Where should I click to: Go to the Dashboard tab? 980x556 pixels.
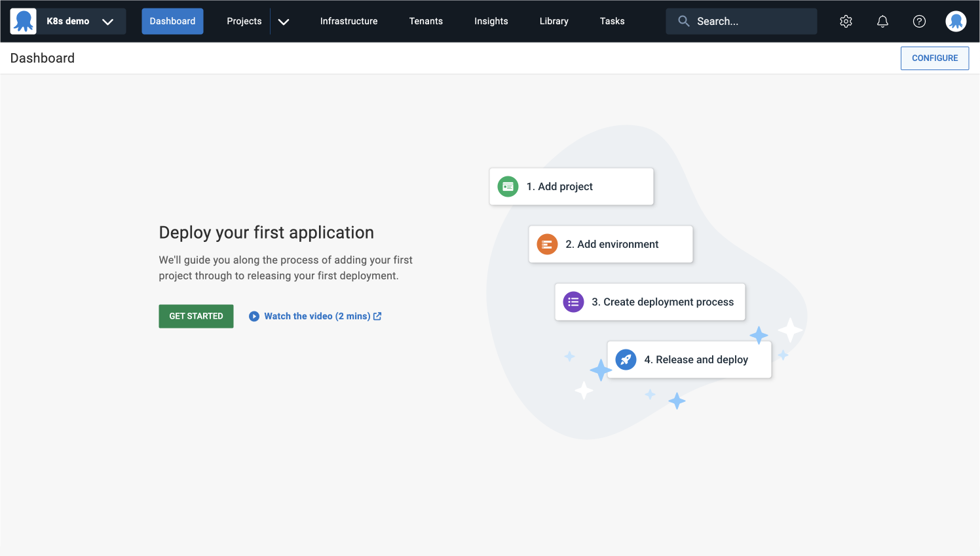(172, 22)
